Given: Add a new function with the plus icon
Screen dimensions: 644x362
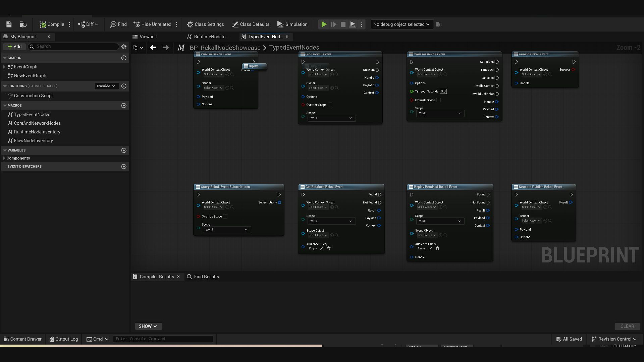Looking at the screenshot, I should (x=124, y=86).
